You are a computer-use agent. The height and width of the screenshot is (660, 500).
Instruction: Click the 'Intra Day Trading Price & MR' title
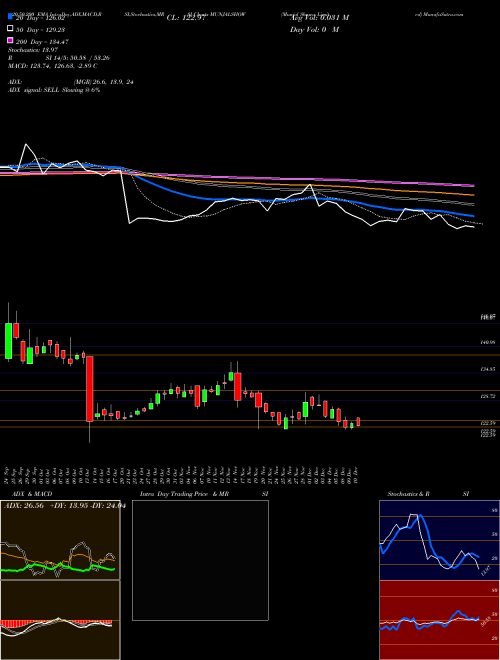184,494
